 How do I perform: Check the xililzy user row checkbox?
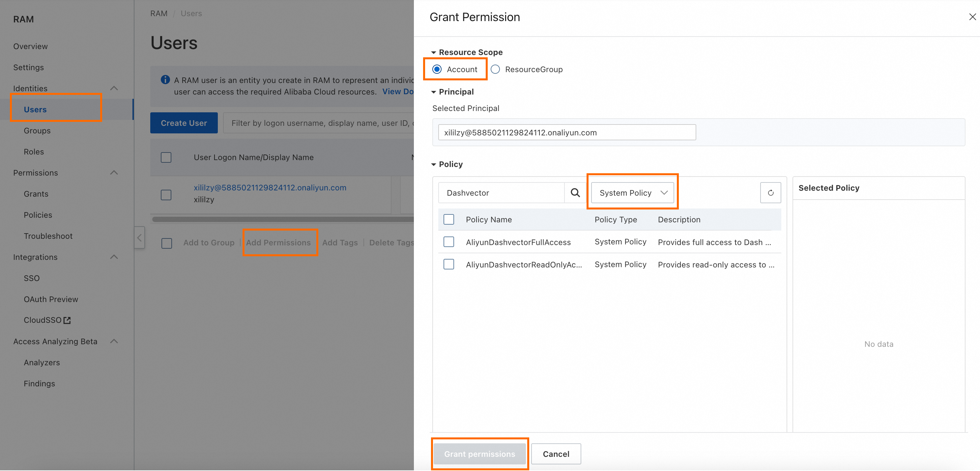click(166, 195)
